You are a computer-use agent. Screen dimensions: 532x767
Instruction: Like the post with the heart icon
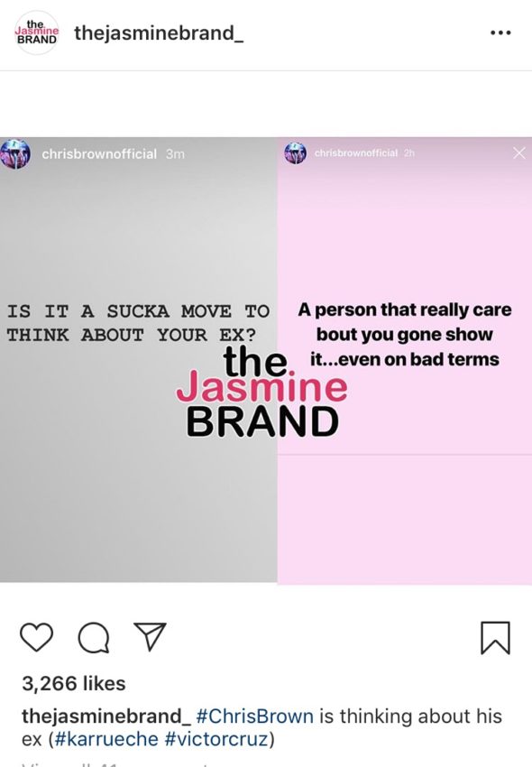37,637
